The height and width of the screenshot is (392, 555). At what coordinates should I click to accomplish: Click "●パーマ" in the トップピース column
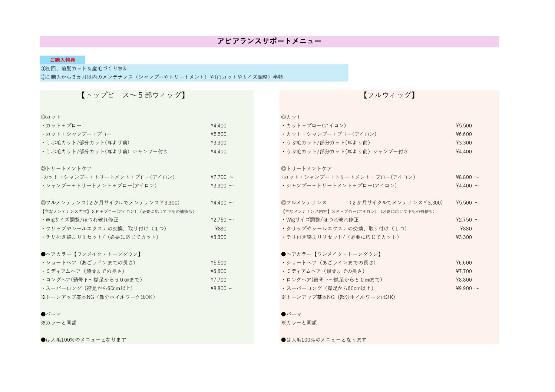coord(51,314)
